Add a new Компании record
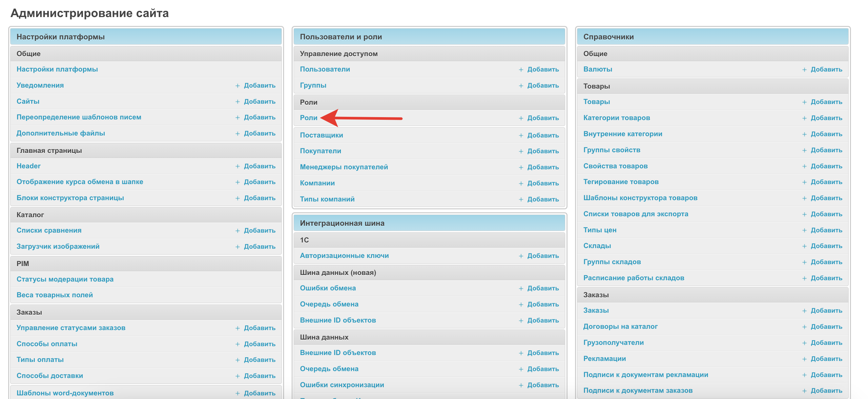 (543, 183)
